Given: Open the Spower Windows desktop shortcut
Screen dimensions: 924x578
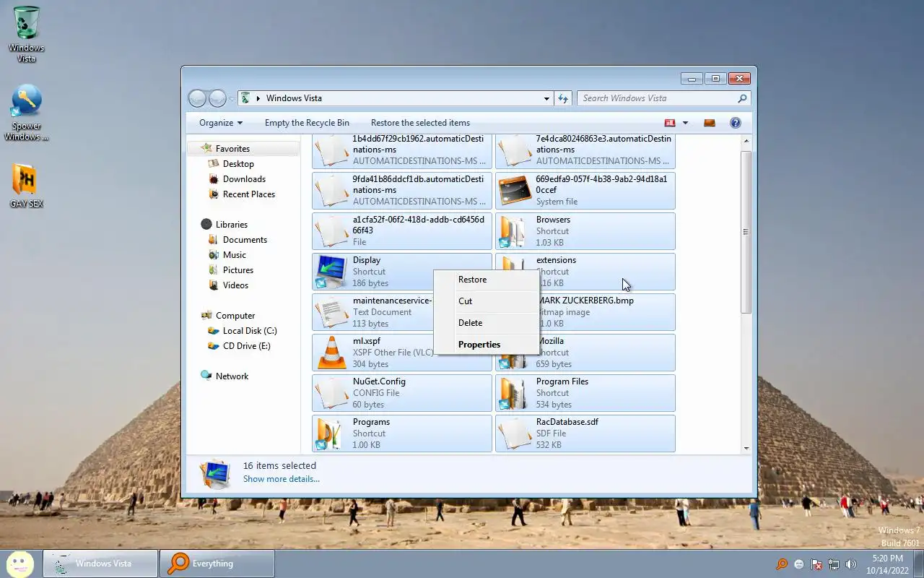Looking at the screenshot, I should (x=27, y=113).
